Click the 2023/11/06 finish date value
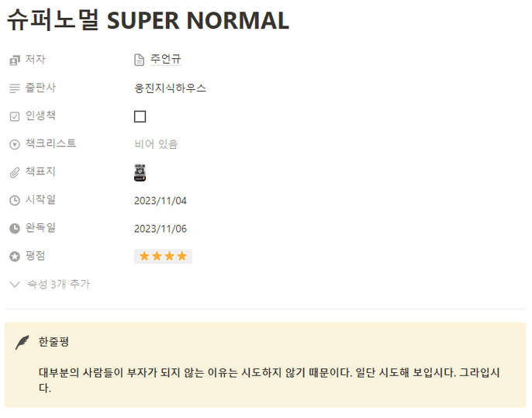 tap(161, 229)
